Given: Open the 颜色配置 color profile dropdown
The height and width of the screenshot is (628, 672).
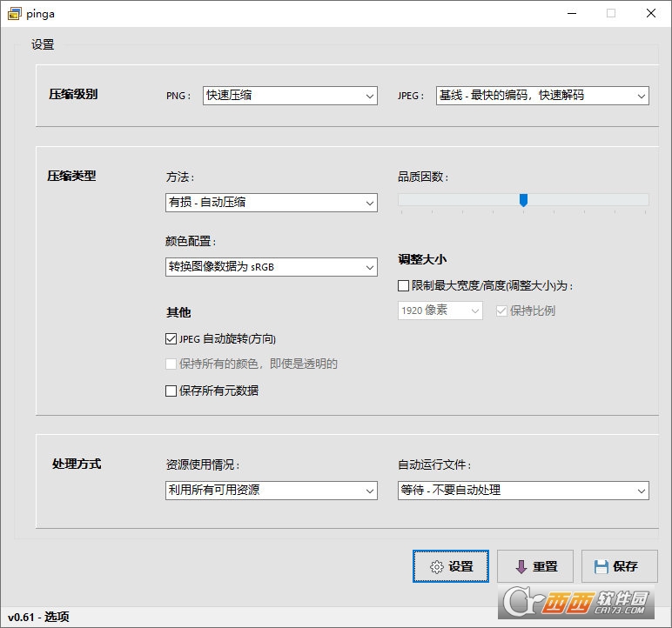Looking at the screenshot, I should click(x=272, y=267).
